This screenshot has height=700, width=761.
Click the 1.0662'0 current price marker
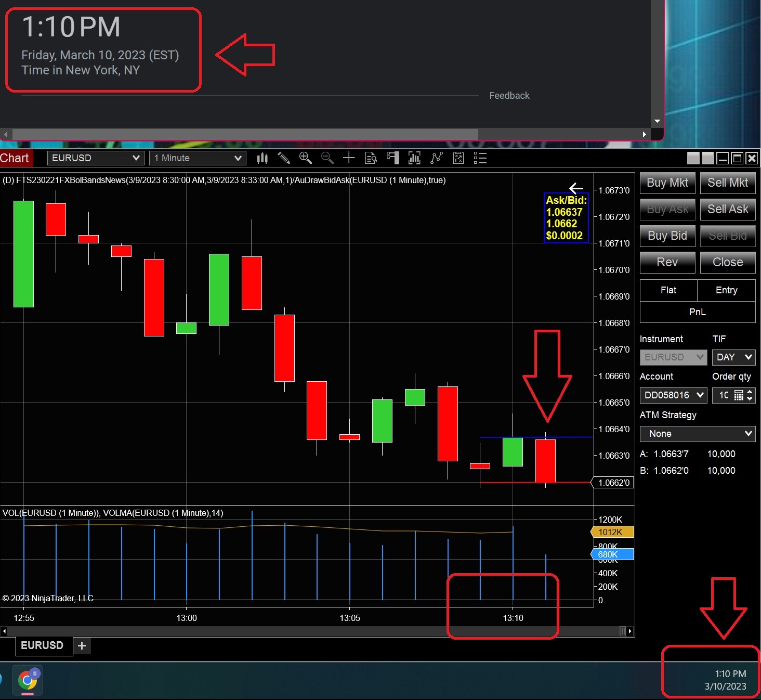[x=613, y=483]
